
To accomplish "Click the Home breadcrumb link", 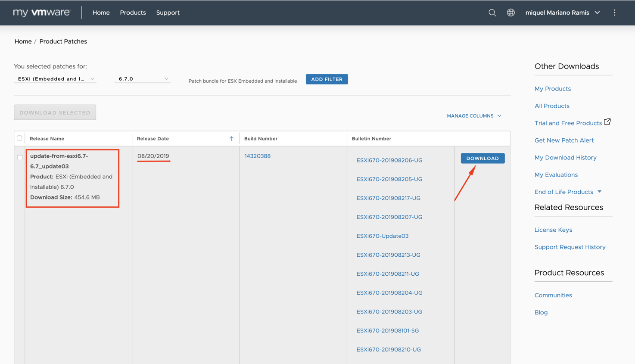I will [x=23, y=41].
